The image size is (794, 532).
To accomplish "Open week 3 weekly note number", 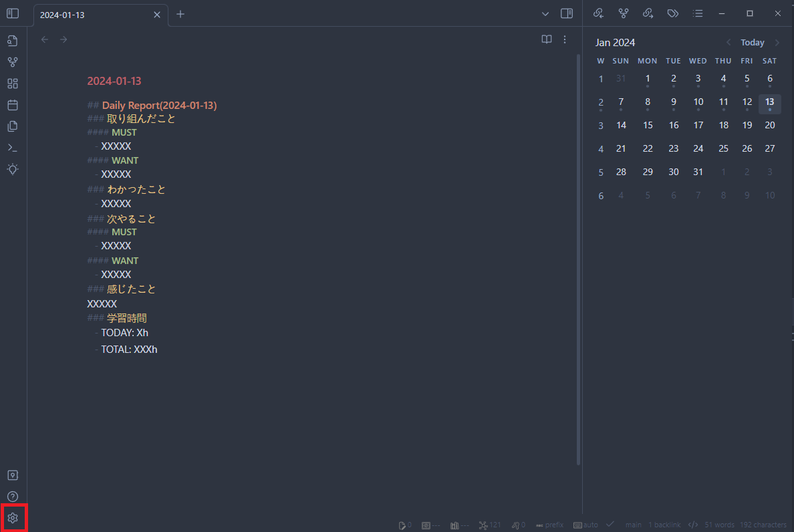I will tap(601, 126).
